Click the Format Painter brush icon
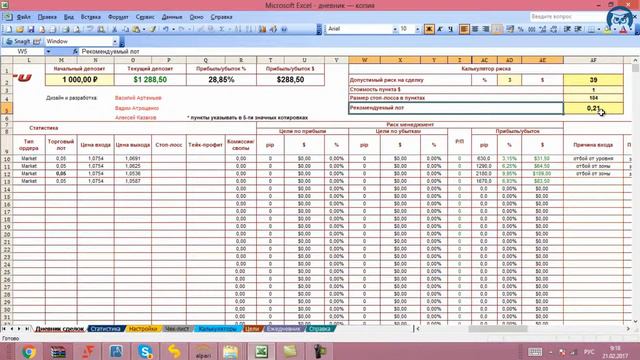 point(153,29)
